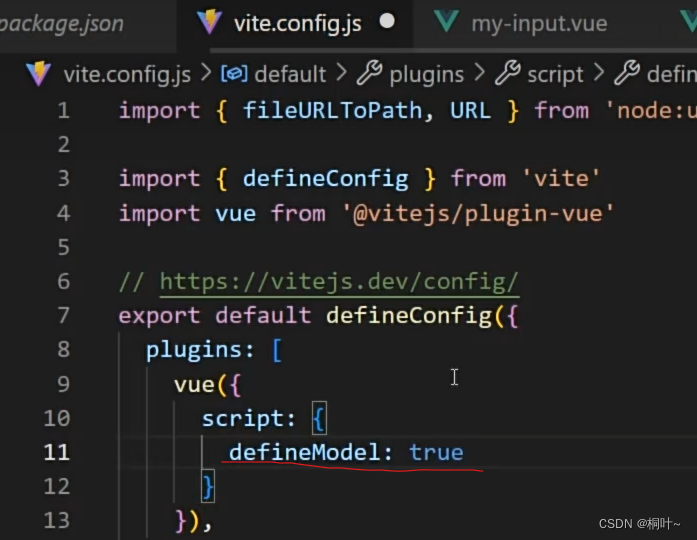Click wrench icon before script breadcrumb

point(508,72)
